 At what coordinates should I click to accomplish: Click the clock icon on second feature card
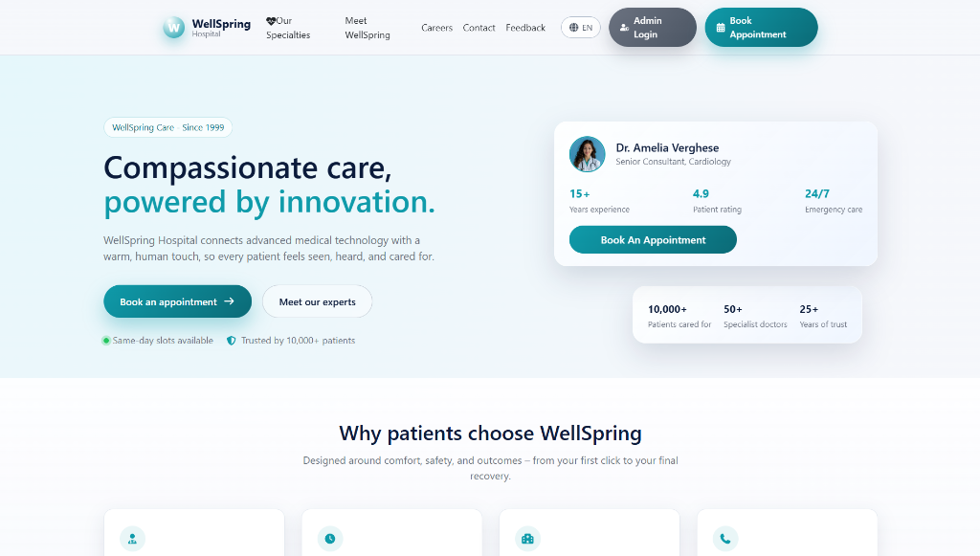tap(329, 539)
